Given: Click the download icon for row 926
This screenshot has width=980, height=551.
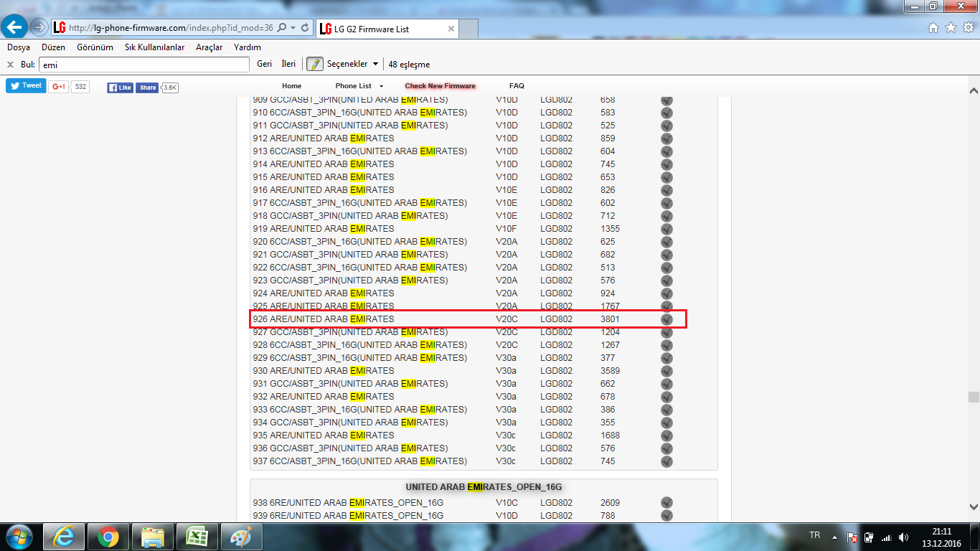Looking at the screenshot, I should point(666,319).
